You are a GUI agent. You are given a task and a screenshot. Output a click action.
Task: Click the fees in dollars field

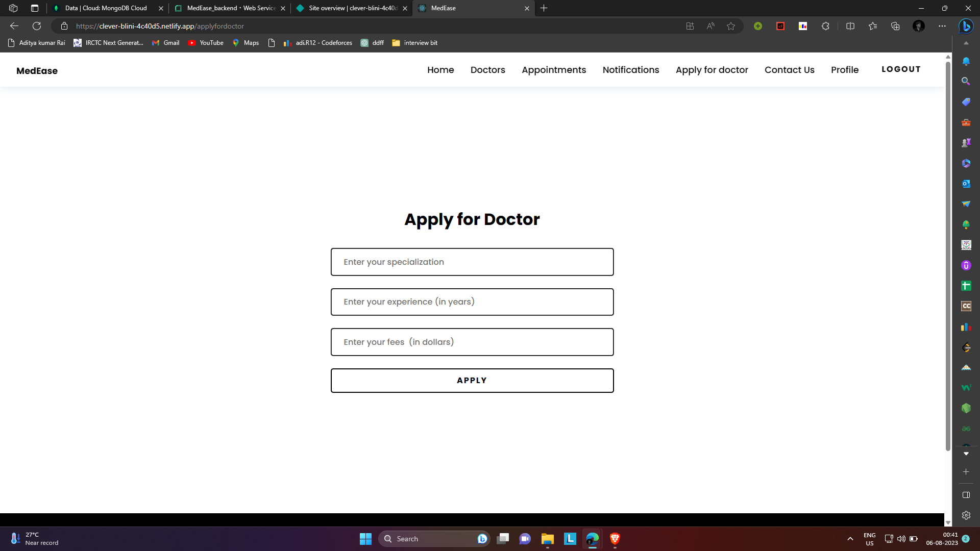tap(472, 342)
